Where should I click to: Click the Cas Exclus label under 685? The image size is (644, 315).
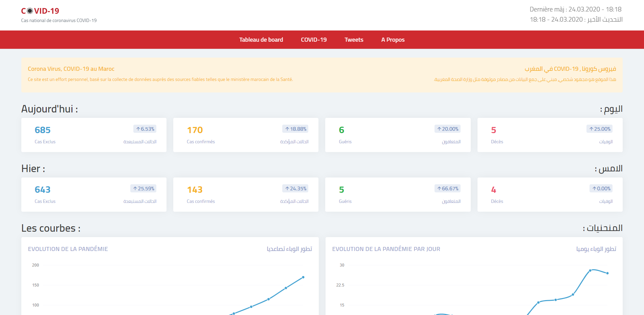click(45, 142)
